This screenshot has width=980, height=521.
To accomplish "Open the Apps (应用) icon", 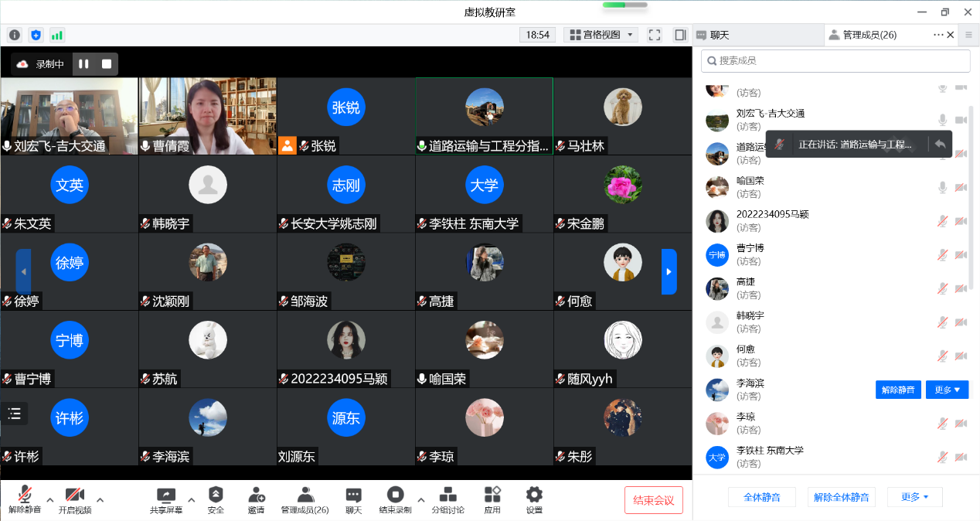I will [x=492, y=499].
